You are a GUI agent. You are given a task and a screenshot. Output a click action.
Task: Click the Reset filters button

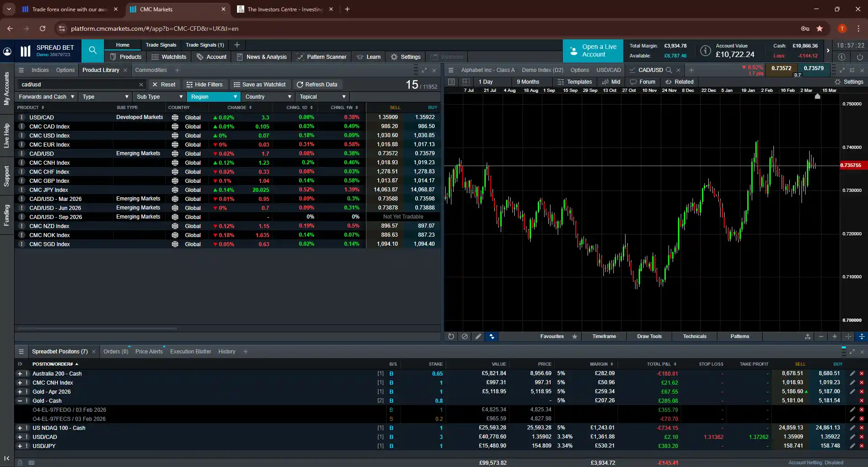164,85
